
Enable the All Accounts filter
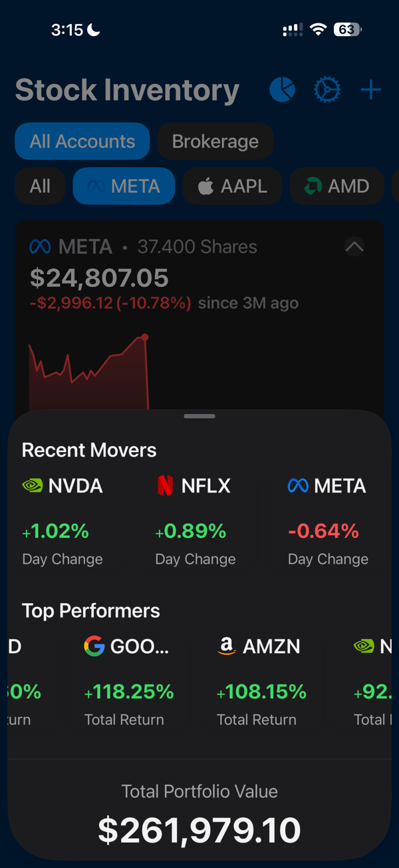(82, 141)
